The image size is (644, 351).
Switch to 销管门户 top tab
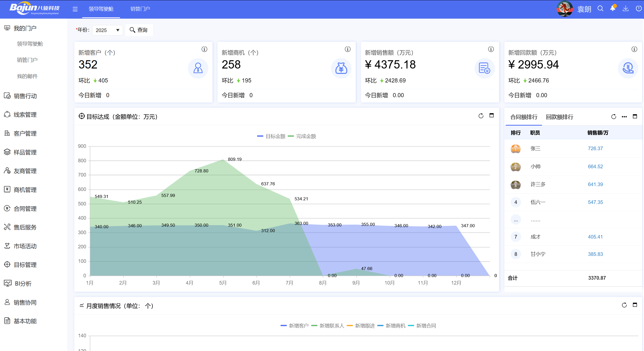(140, 9)
